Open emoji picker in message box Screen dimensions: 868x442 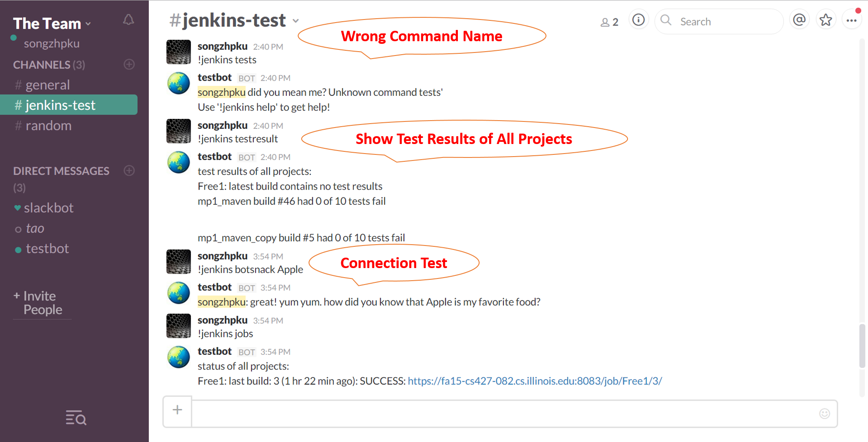pyautogui.click(x=825, y=413)
